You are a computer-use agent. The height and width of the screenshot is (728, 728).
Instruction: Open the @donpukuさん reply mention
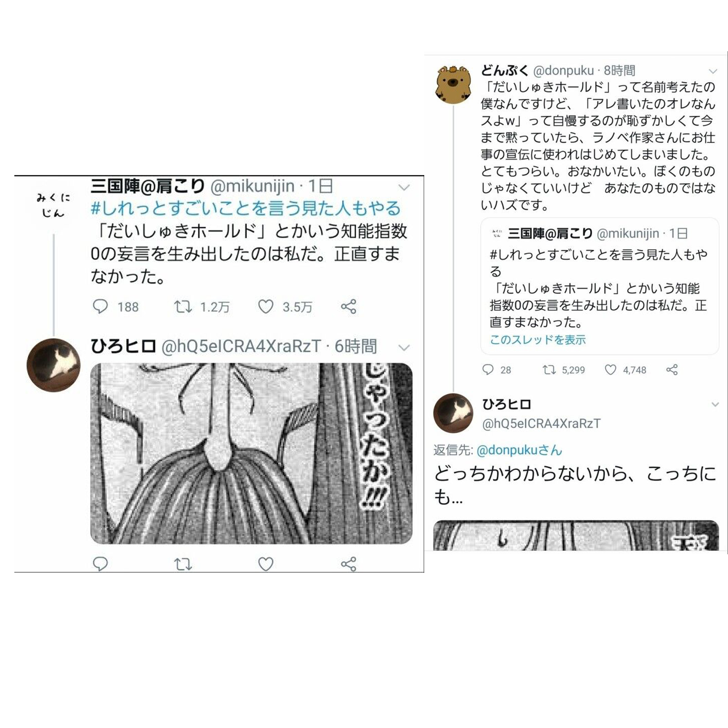click(x=519, y=450)
